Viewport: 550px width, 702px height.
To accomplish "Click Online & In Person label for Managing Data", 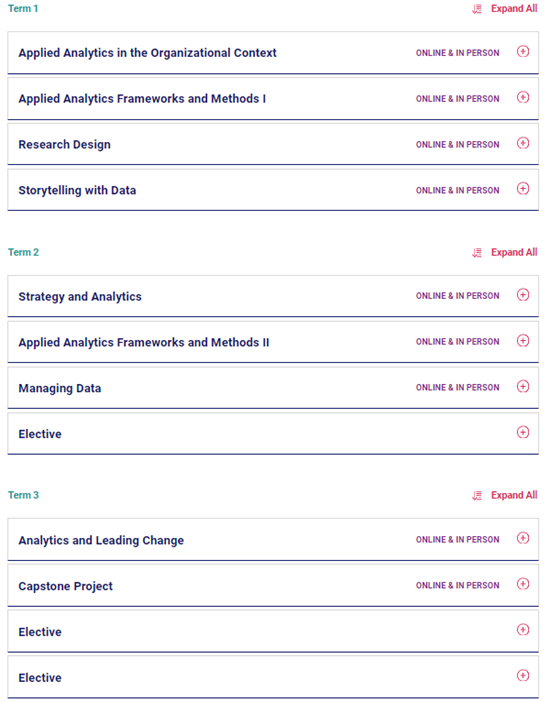I will 457,388.
